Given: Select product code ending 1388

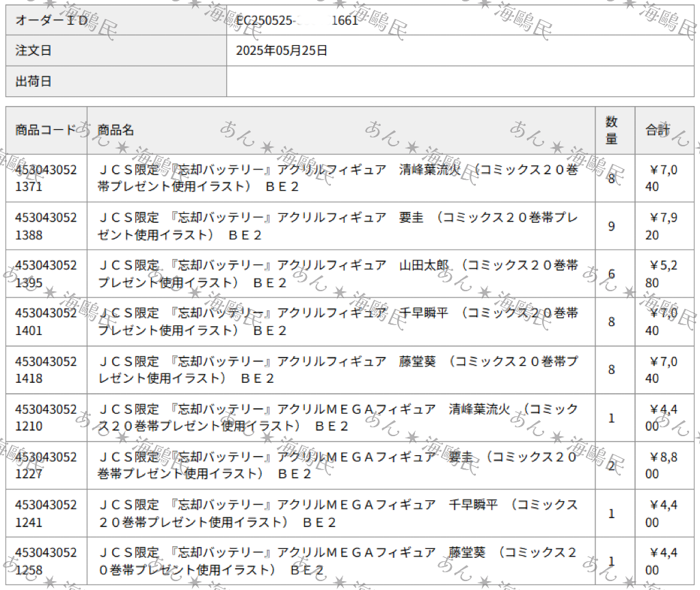Looking at the screenshot, I should pos(46,226).
